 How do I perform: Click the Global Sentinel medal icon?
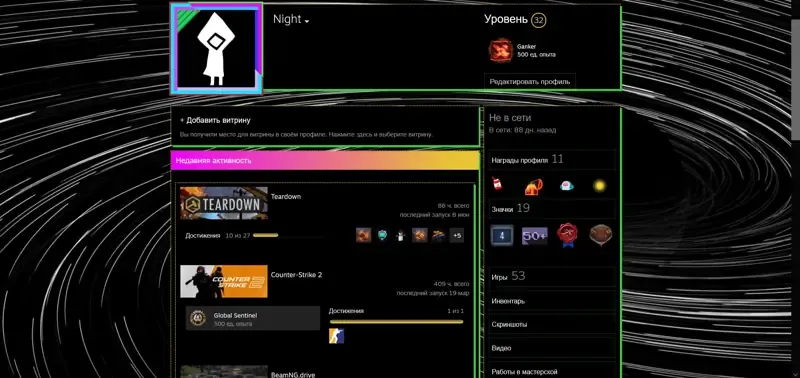(x=197, y=318)
